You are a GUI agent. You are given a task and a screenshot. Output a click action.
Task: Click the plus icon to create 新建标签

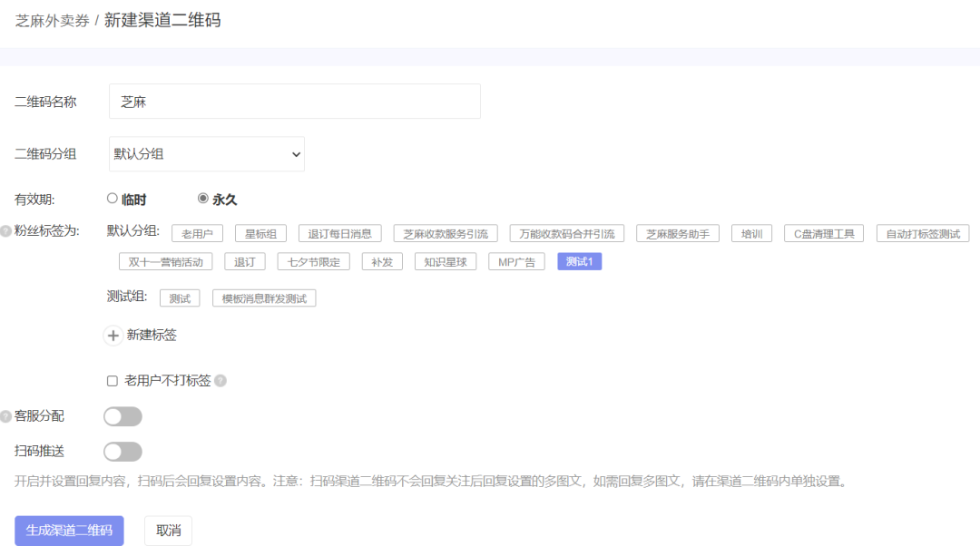pos(113,335)
